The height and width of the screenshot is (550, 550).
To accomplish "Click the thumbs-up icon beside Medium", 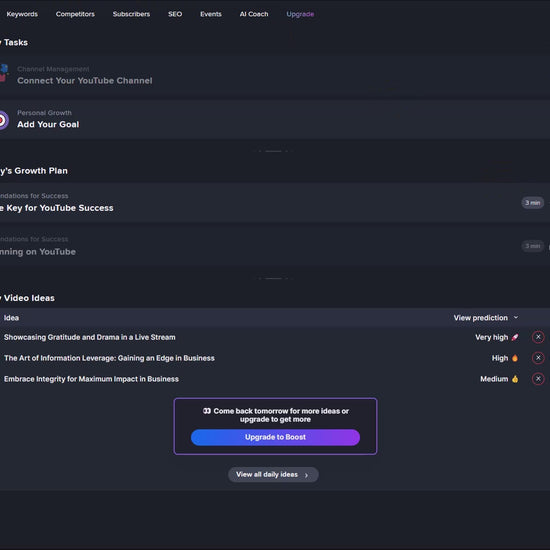I will pyautogui.click(x=515, y=379).
